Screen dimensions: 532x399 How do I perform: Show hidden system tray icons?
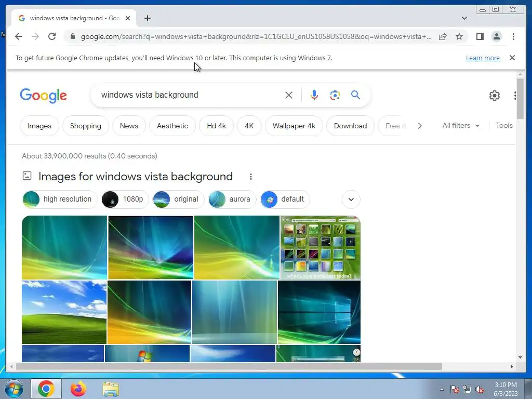click(442, 390)
